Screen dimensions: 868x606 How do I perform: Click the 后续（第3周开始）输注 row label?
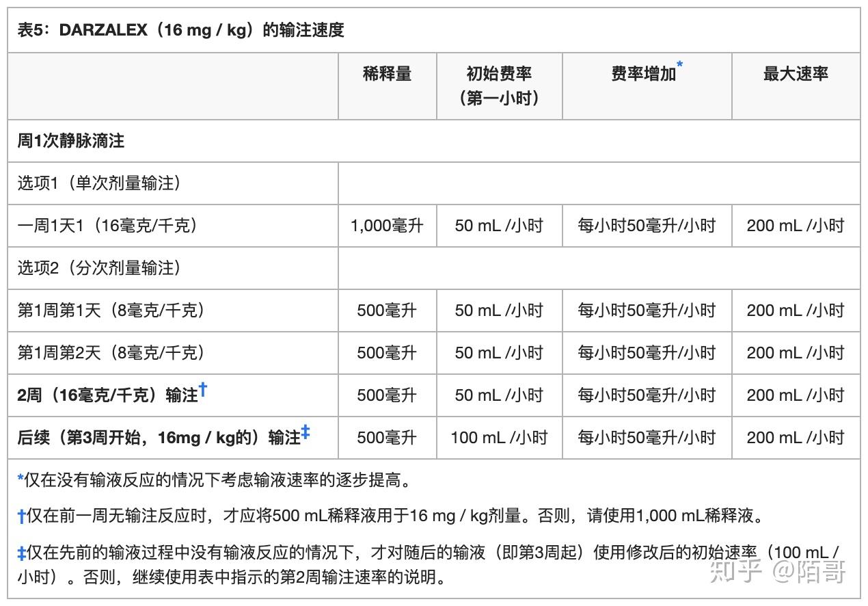pos(159,438)
